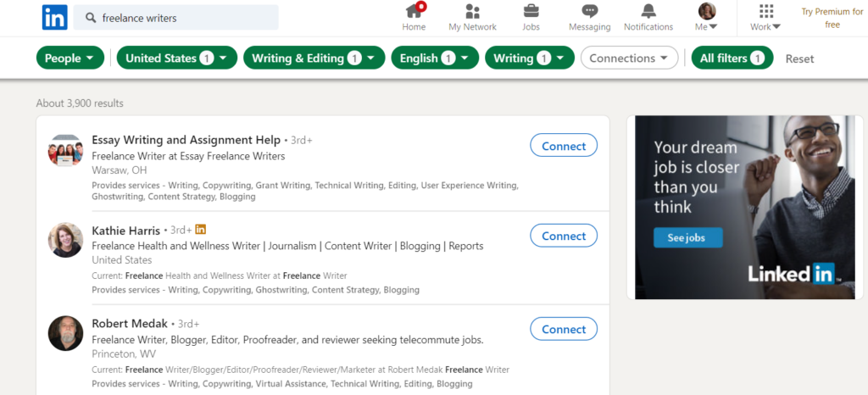Click LinkedIn badge beside Kathie Harris
868x395 pixels.
point(201,230)
